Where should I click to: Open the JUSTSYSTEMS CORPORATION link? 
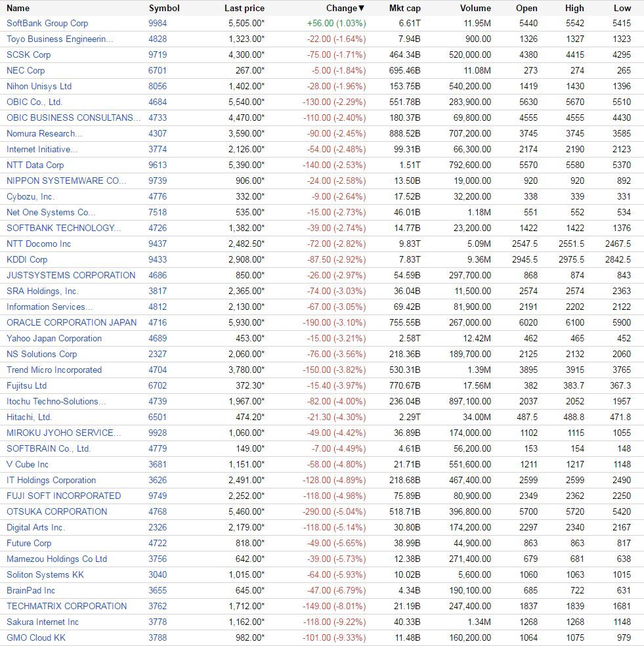point(71,275)
